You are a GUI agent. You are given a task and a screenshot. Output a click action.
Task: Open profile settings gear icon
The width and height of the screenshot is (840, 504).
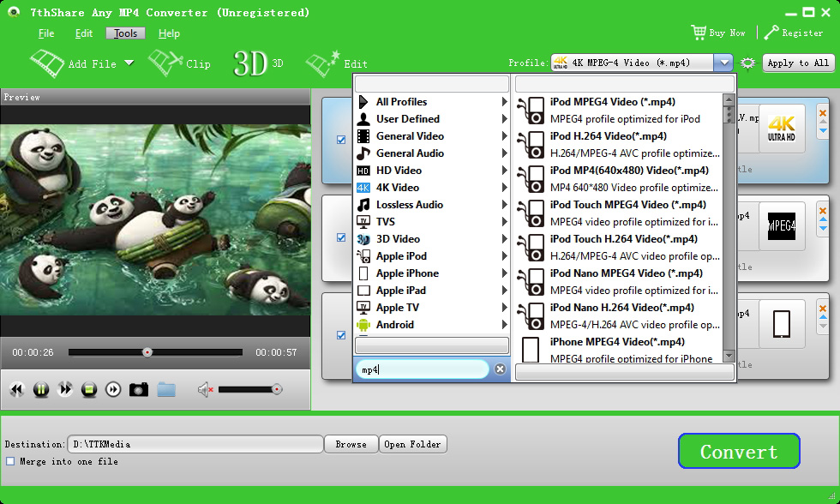coord(747,63)
